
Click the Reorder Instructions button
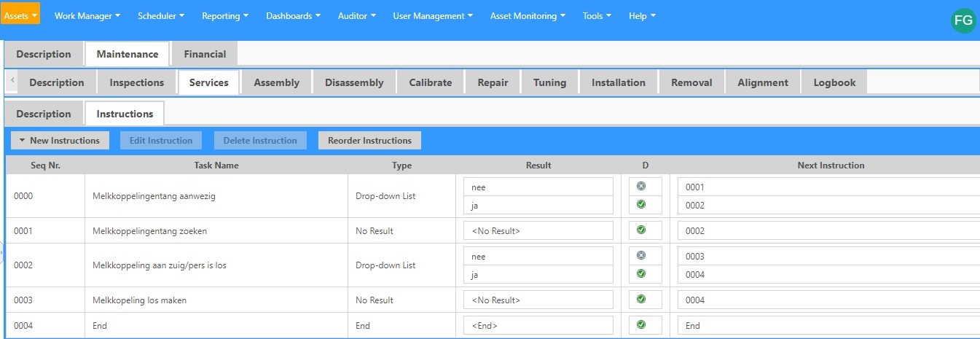[369, 141]
